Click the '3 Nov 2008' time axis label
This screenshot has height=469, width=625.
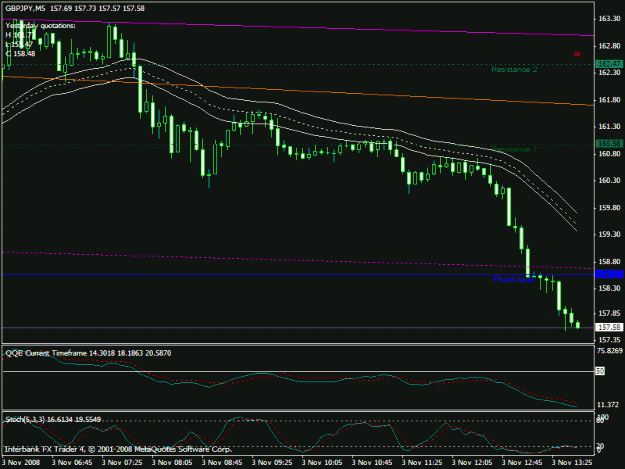point(21,463)
